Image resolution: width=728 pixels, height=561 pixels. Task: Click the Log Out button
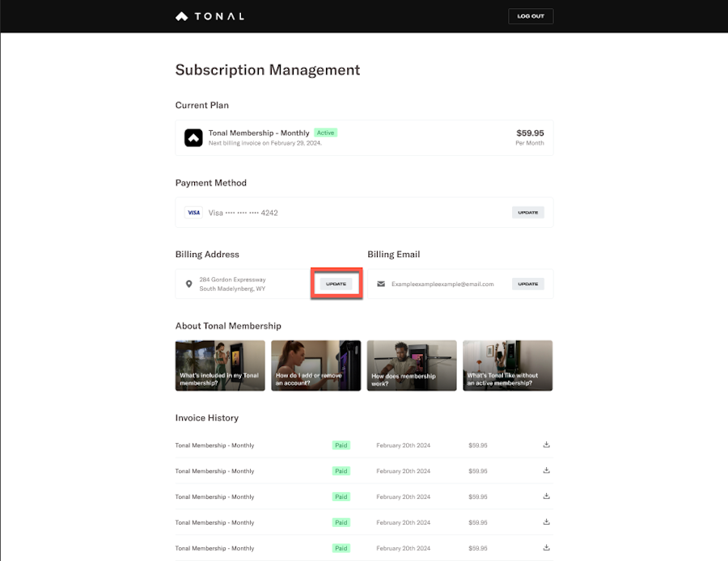531,16
